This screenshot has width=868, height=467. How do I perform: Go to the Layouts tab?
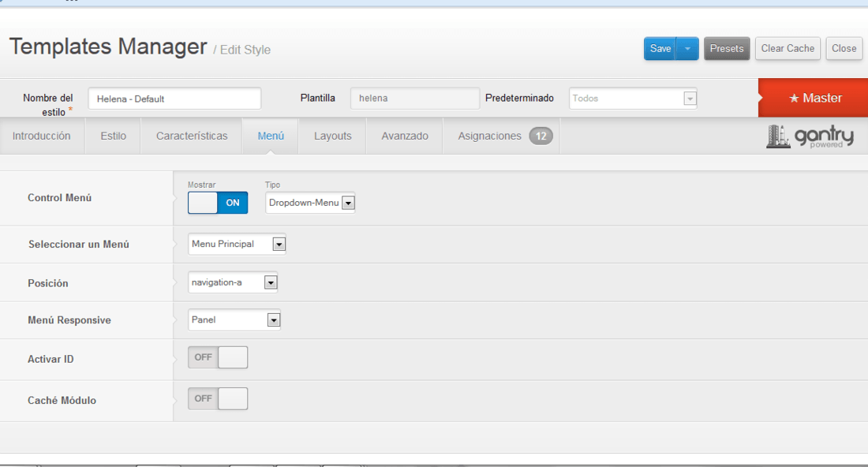click(x=333, y=136)
